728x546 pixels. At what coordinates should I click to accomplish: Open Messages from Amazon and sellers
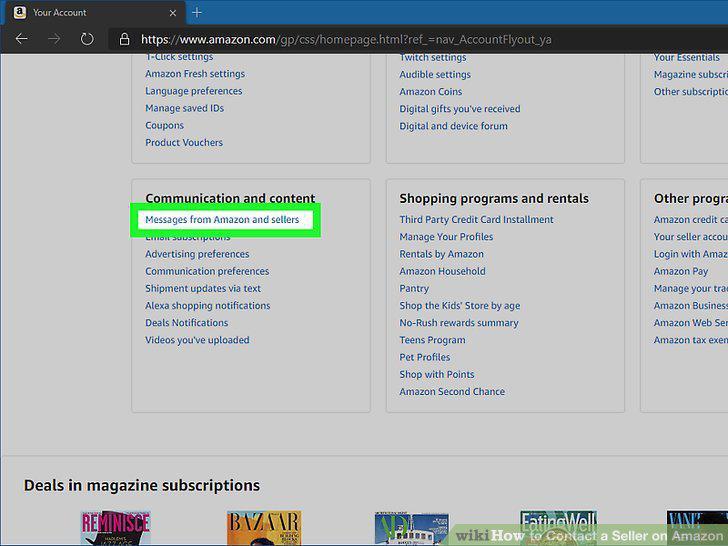[222, 220]
